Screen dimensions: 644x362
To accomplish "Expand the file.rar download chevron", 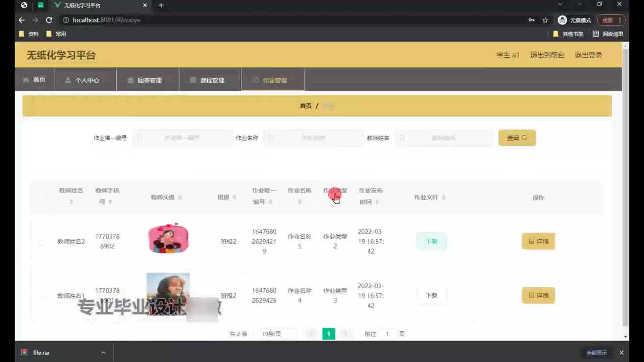I will tap(103, 353).
